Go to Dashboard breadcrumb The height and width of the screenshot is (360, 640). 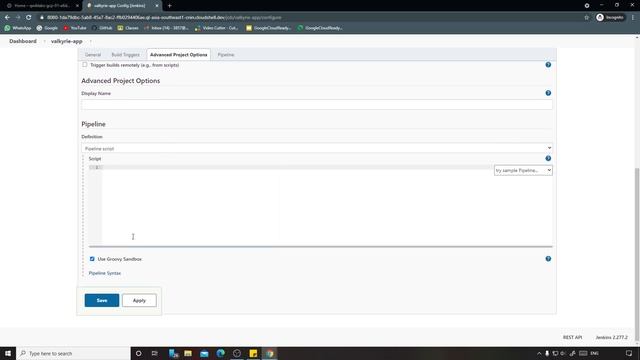click(23, 41)
